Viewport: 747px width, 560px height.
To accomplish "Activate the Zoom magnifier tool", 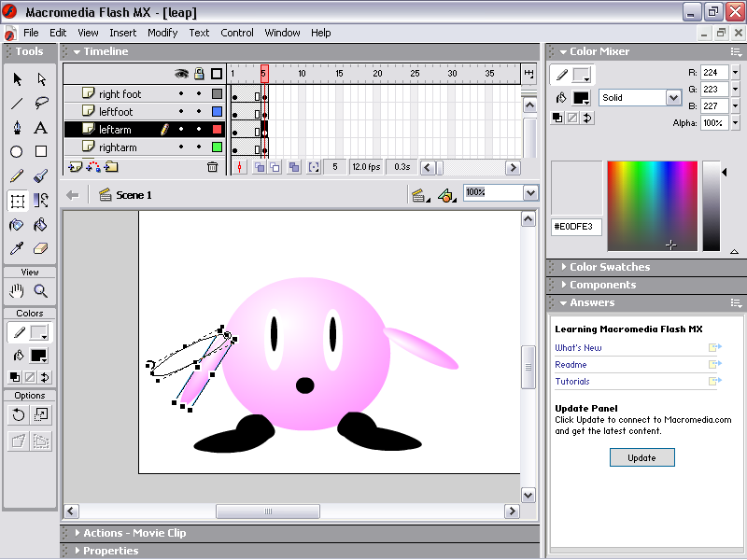I will [x=41, y=290].
